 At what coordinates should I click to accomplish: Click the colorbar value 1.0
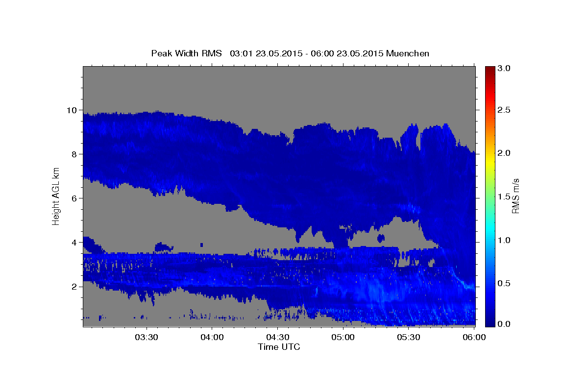pos(505,240)
